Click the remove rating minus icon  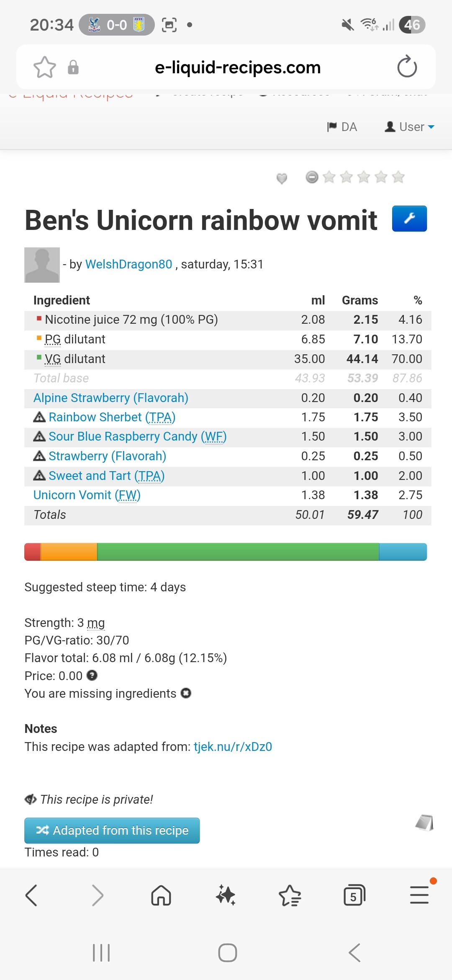pyautogui.click(x=312, y=177)
